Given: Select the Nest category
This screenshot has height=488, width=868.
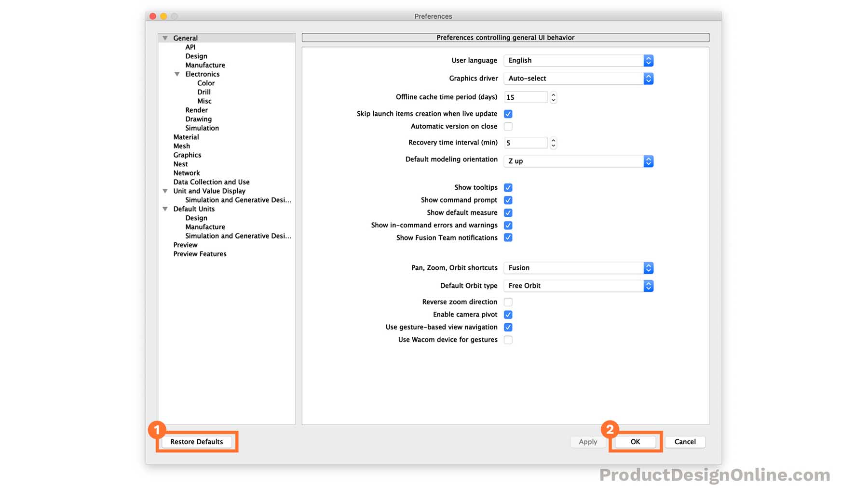Looking at the screenshot, I should click(x=180, y=164).
